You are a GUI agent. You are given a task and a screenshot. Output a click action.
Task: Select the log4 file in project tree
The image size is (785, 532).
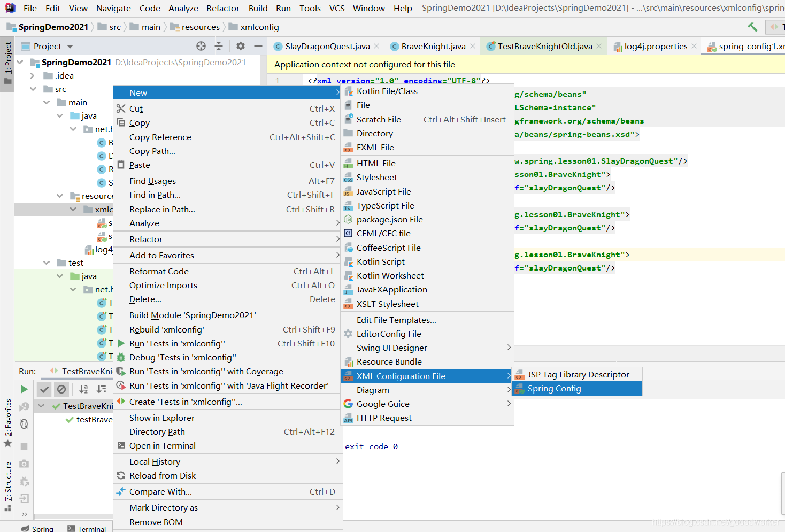pos(99,249)
